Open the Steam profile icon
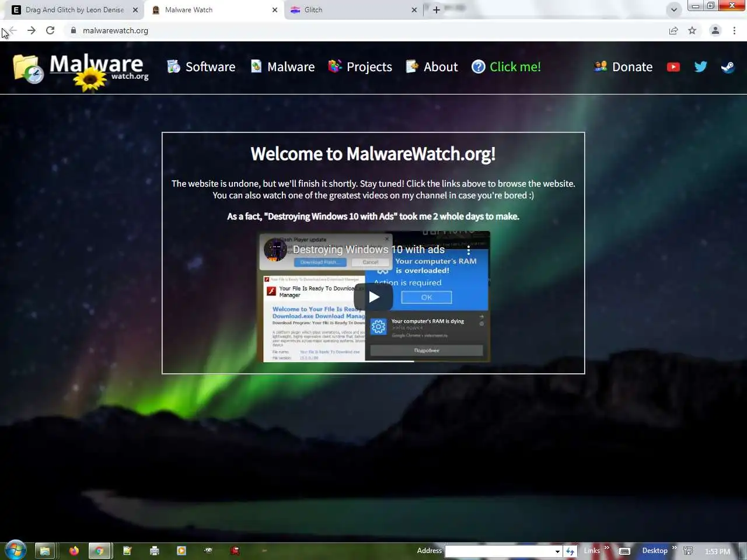Screen dimensions: 747x560 click(x=728, y=66)
